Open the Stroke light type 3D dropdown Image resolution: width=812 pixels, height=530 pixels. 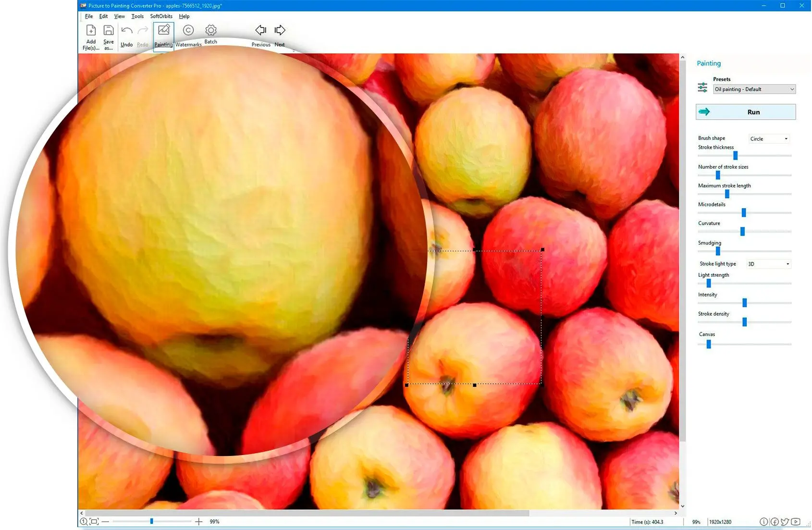tap(769, 264)
